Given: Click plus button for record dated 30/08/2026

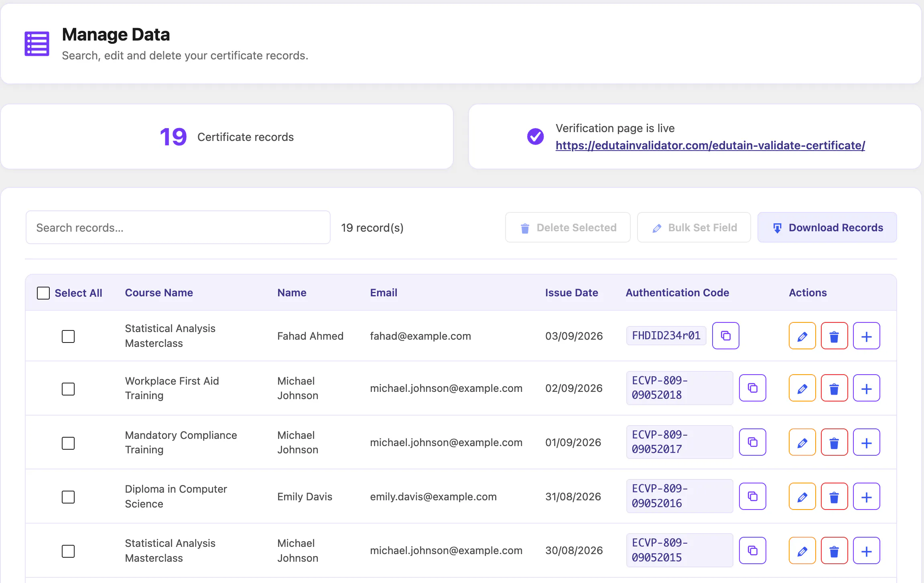Looking at the screenshot, I should pyautogui.click(x=866, y=550).
